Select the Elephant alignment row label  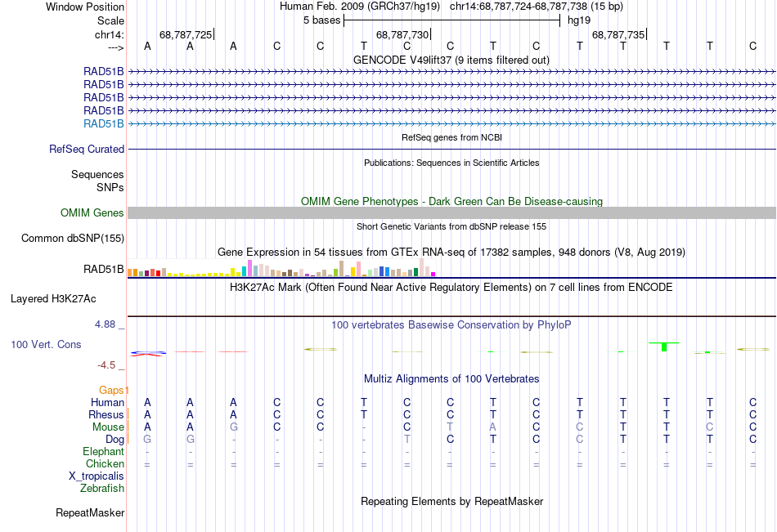coord(104,451)
